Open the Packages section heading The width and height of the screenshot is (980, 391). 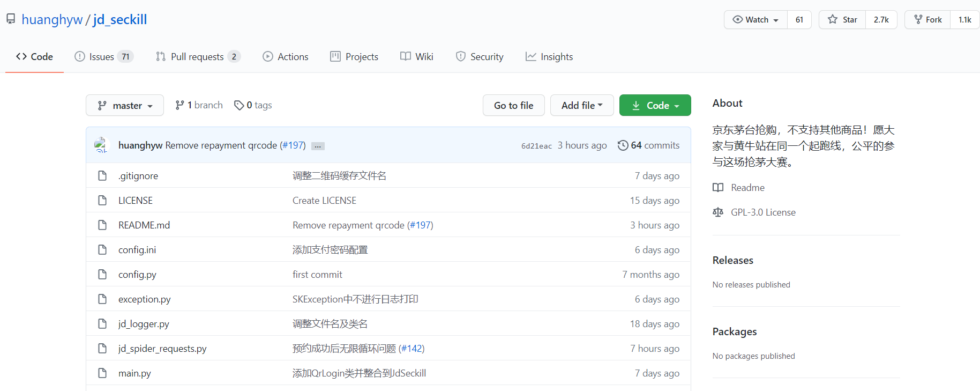coord(735,331)
